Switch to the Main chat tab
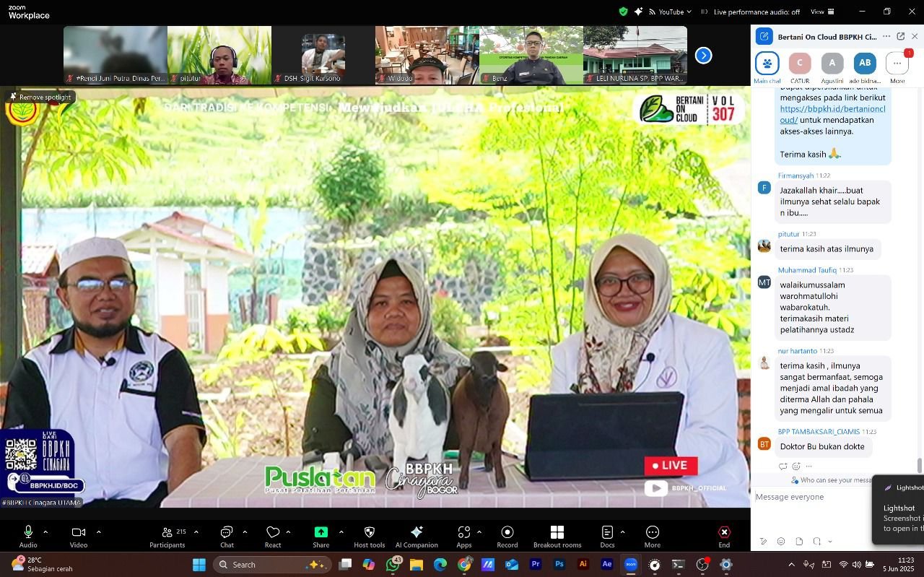 click(767, 64)
